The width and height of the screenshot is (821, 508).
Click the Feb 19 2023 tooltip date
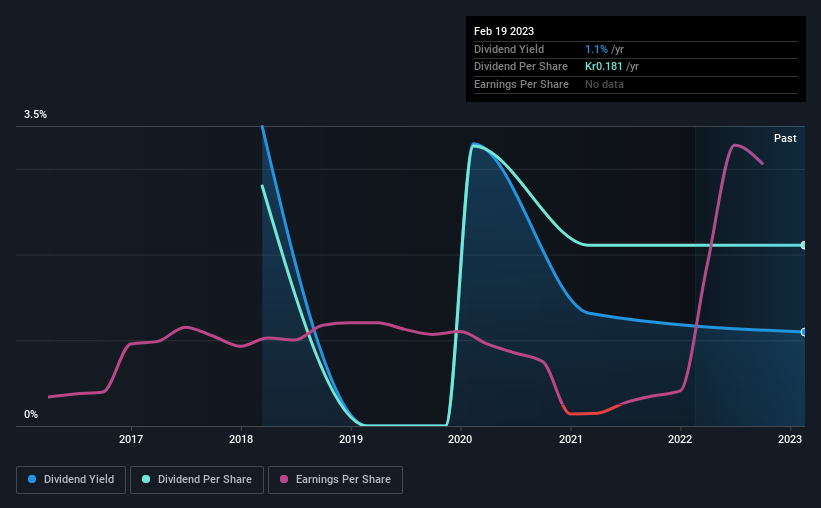click(x=504, y=31)
